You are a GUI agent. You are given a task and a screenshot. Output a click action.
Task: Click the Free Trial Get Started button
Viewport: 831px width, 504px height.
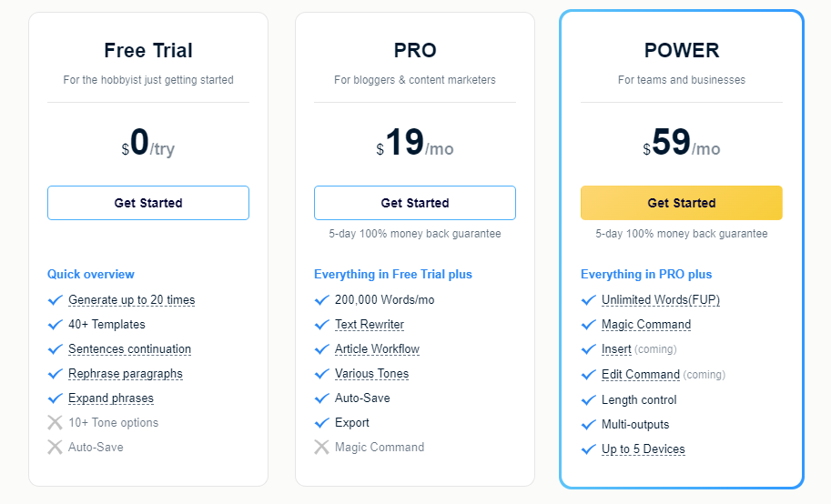(147, 203)
